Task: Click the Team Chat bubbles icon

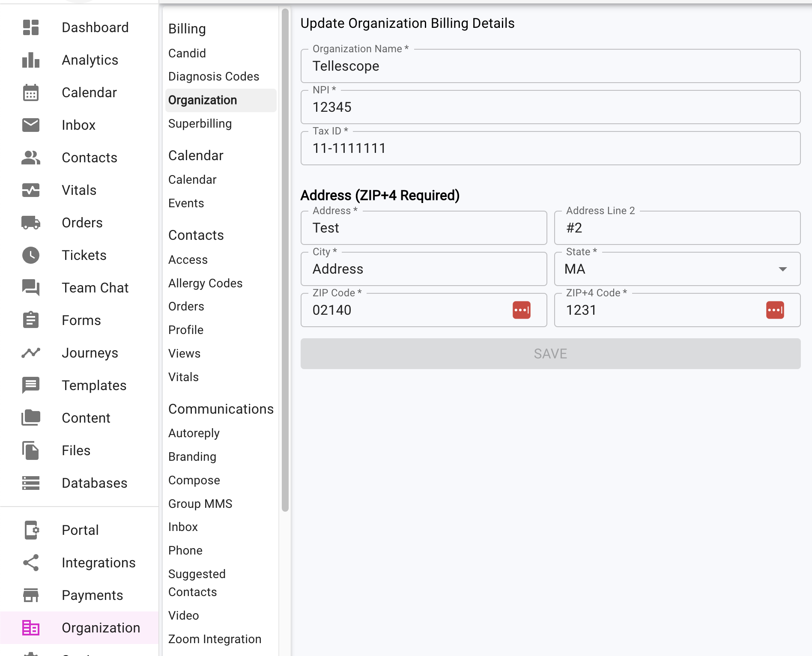Action: tap(31, 288)
